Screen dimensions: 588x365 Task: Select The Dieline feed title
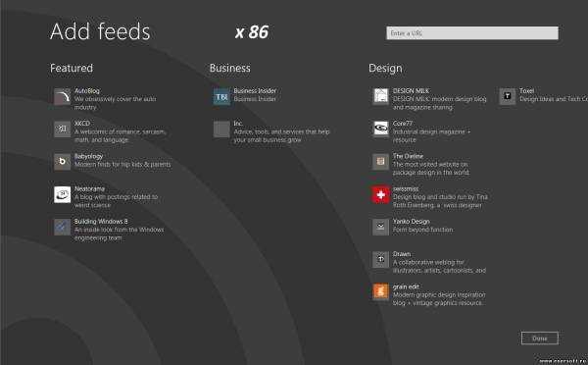click(x=408, y=156)
